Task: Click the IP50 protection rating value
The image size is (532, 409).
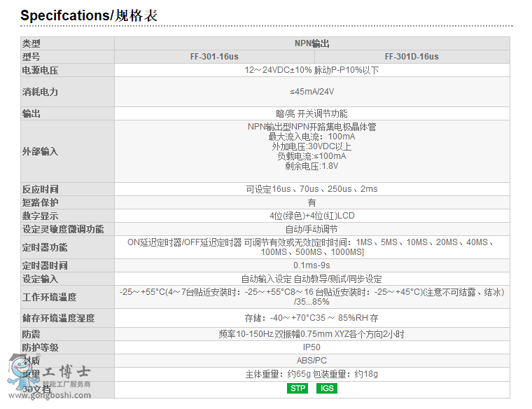Action: (x=312, y=347)
